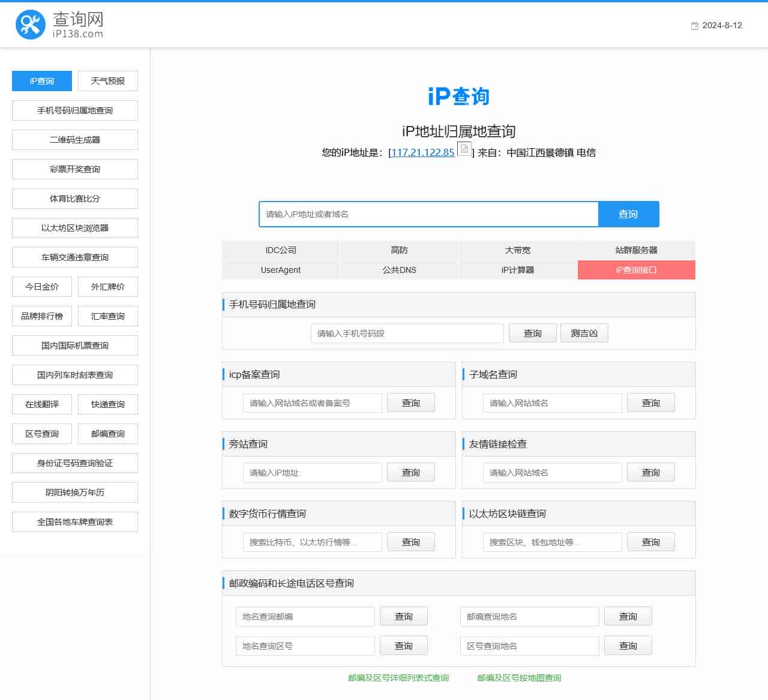Open the UserAgent link

[281, 270]
